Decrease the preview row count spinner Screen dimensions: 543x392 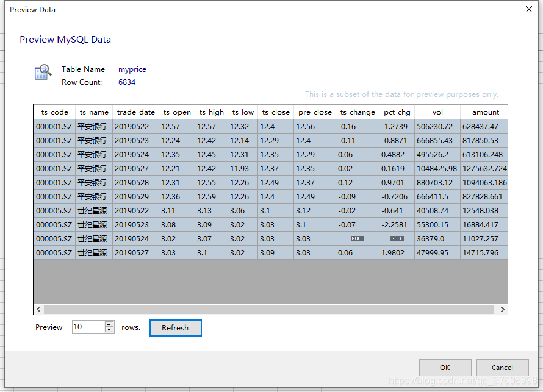click(x=109, y=330)
